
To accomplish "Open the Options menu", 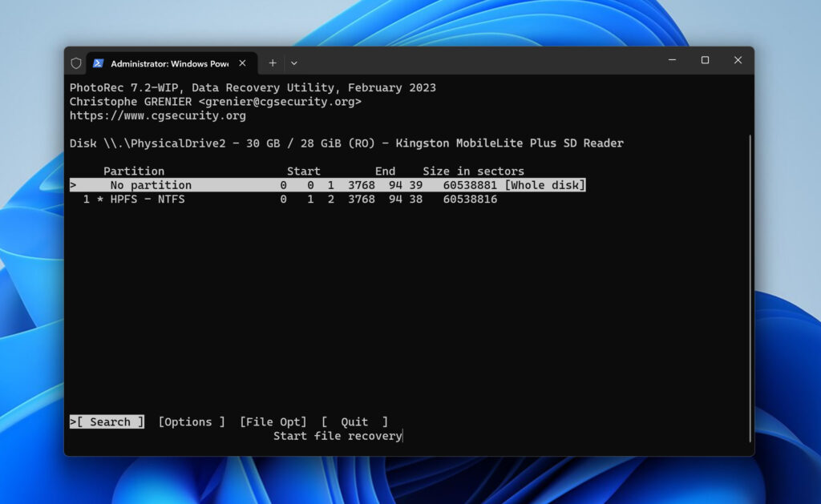I will tap(190, 421).
